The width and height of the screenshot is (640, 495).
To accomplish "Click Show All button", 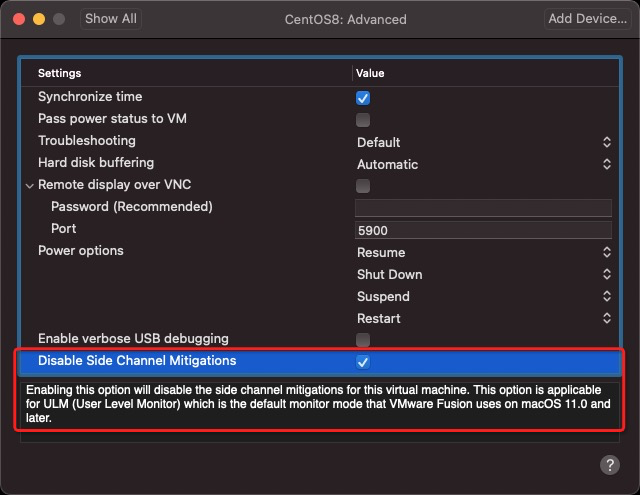I will click(111, 19).
